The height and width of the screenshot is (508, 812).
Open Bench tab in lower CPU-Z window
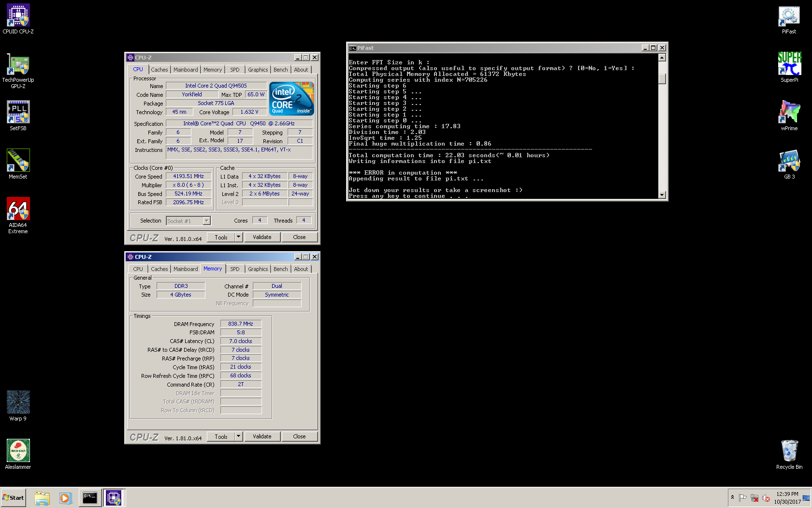coord(281,269)
